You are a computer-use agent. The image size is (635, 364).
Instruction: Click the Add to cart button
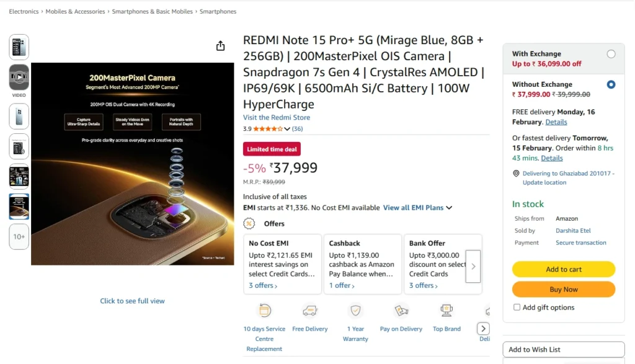[x=563, y=269]
